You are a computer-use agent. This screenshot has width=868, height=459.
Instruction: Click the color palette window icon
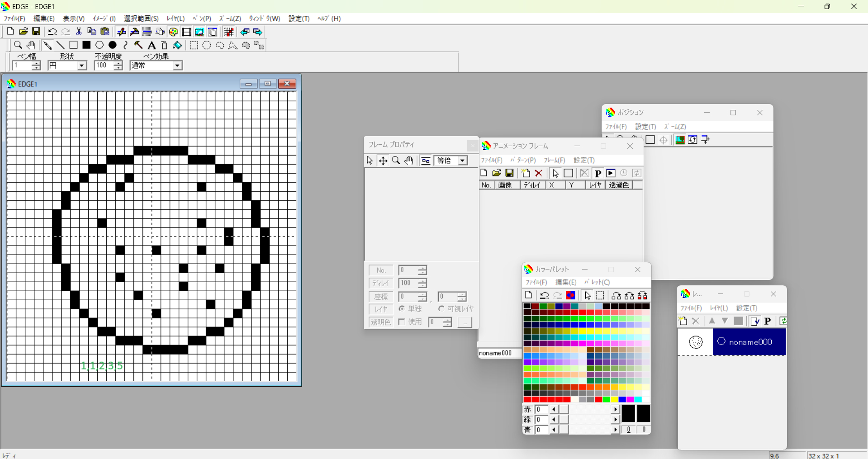[x=173, y=32]
